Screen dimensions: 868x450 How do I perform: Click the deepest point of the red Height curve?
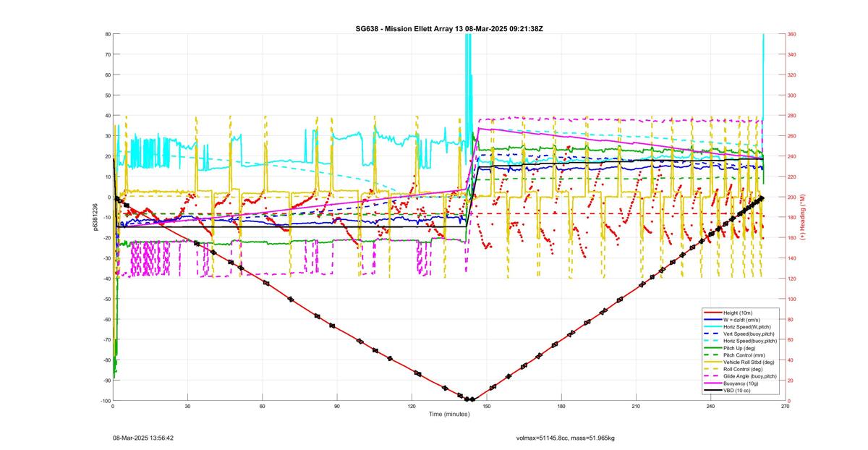pyautogui.click(x=469, y=399)
